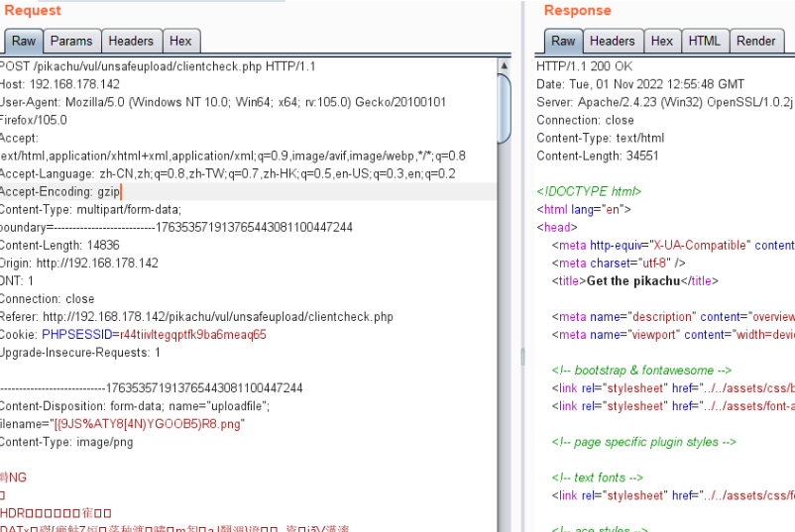
Task: Select the request Raw tab
Action: 24,42
